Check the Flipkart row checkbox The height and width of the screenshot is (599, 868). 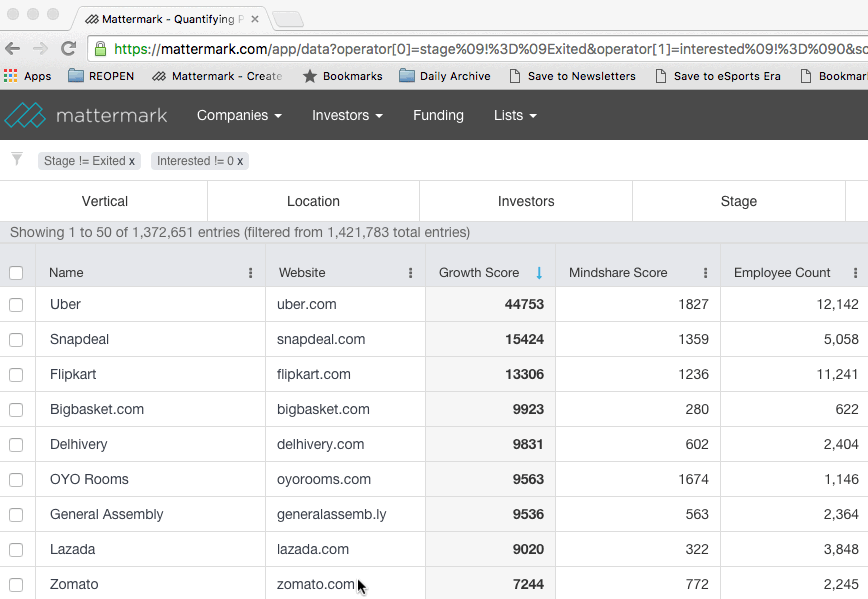click(16, 375)
